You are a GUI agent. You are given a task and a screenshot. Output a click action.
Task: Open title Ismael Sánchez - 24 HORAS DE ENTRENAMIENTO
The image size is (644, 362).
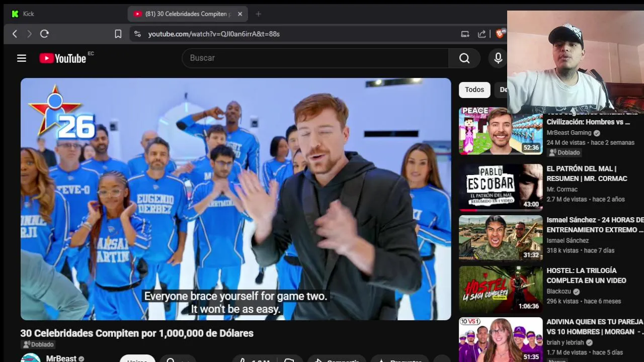[x=595, y=225]
